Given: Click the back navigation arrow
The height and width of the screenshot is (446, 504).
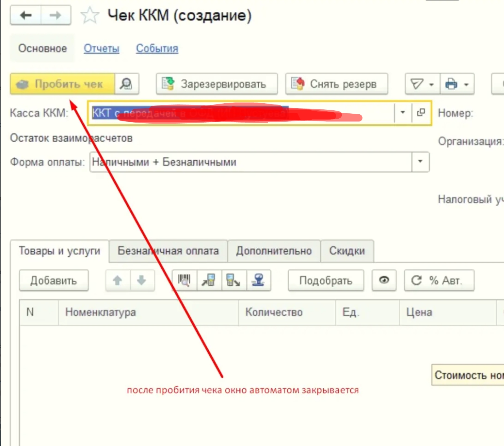Looking at the screenshot, I should click(26, 15).
